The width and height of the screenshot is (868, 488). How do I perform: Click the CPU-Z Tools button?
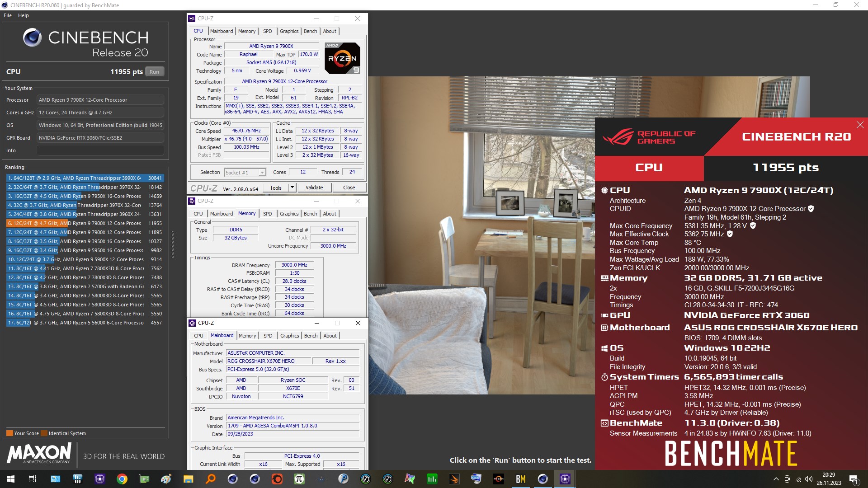click(276, 188)
